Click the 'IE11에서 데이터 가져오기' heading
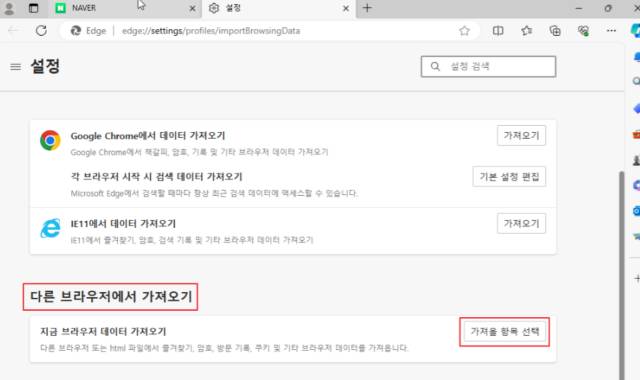This screenshot has height=380, width=640. (x=123, y=224)
